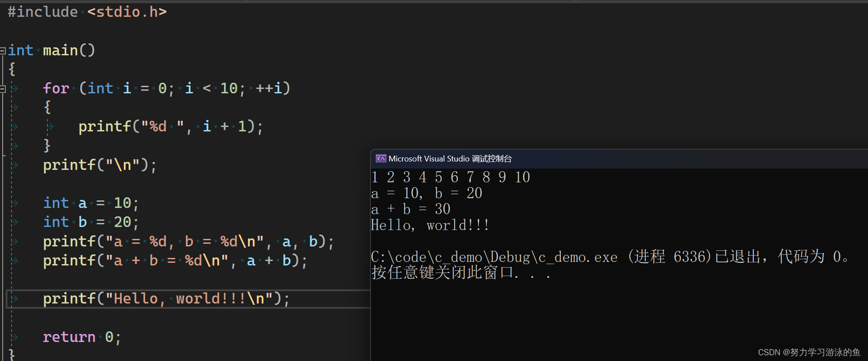This screenshot has height=361, width=868.
Task: Click the int main() declaration
Action: pyautogui.click(x=51, y=50)
